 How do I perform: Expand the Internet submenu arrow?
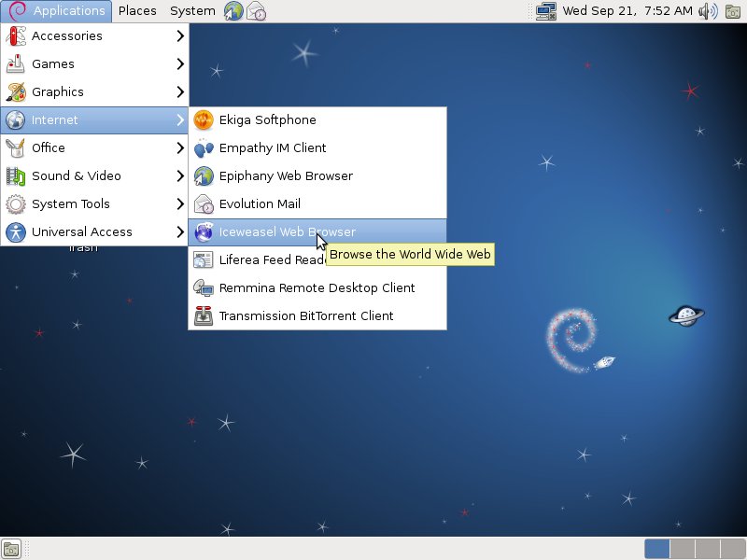click(180, 120)
